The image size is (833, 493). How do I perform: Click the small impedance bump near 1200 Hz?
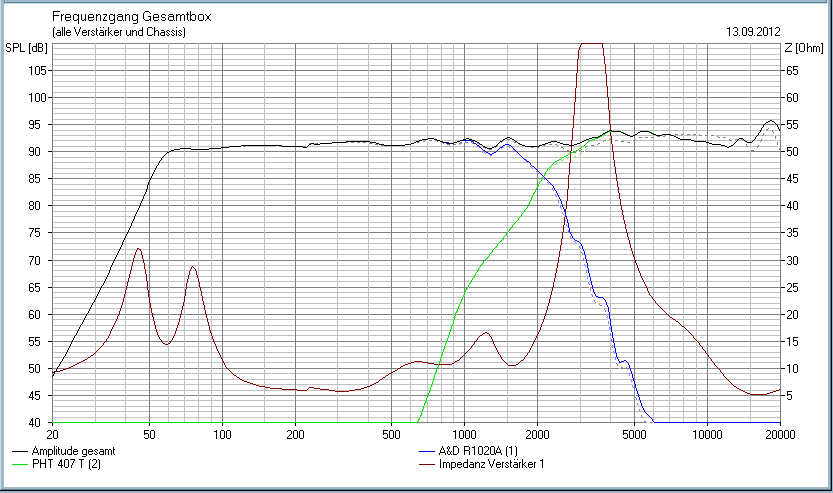484,333
